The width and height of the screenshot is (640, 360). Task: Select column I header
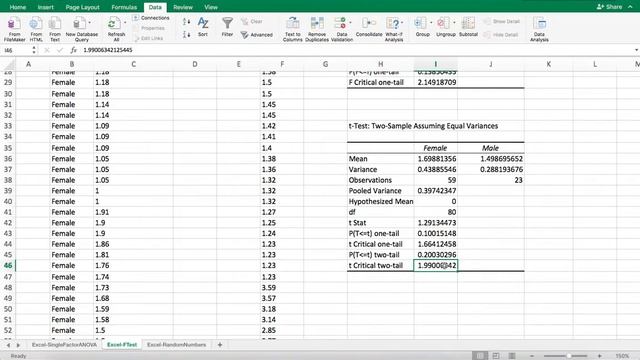point(436,64)
